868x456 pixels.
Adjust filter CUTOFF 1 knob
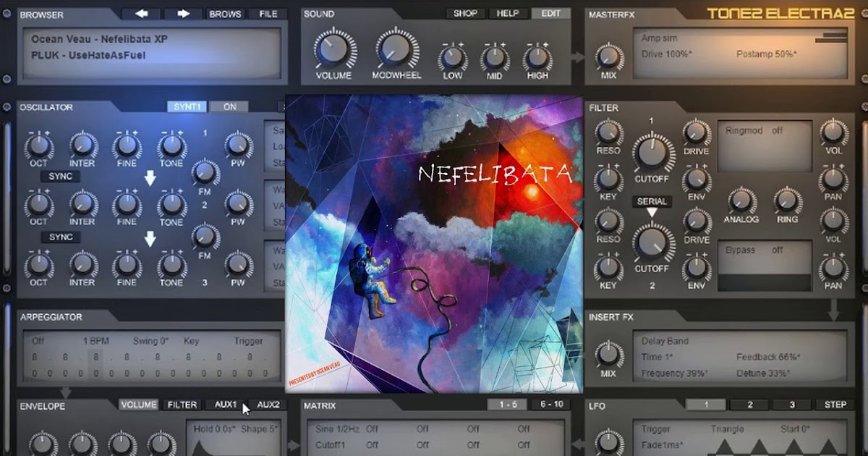(x=652, y=151)
